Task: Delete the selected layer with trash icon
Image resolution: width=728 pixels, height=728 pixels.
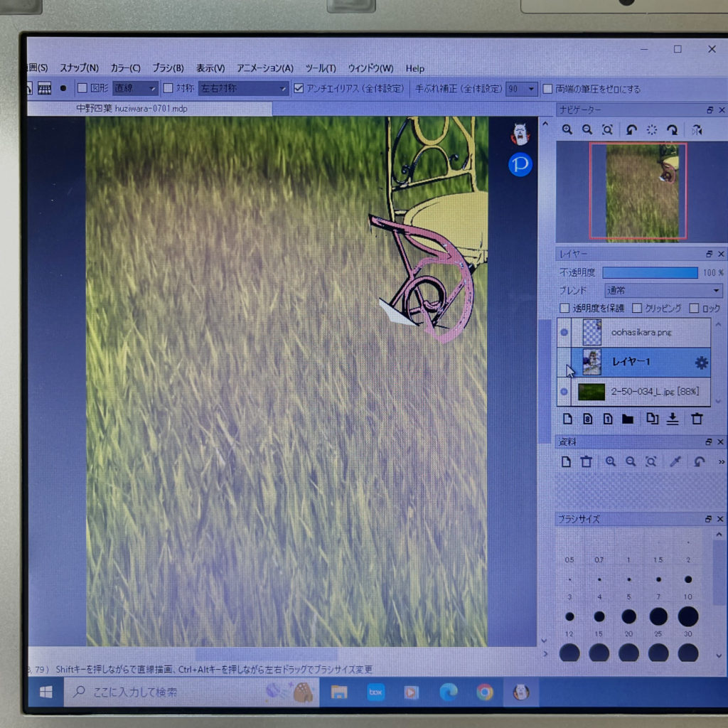Action: point(697,419)
